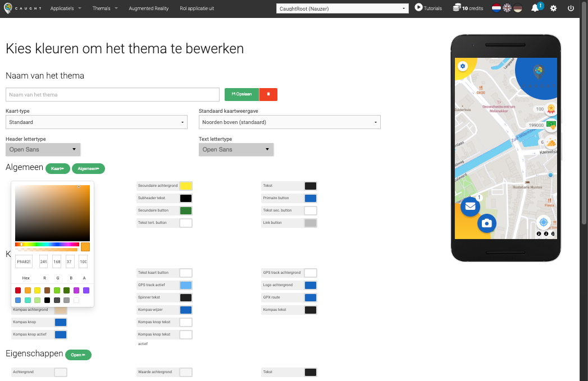Open the Applicatie's menu

pyautogui.click(x=65, y=8)
